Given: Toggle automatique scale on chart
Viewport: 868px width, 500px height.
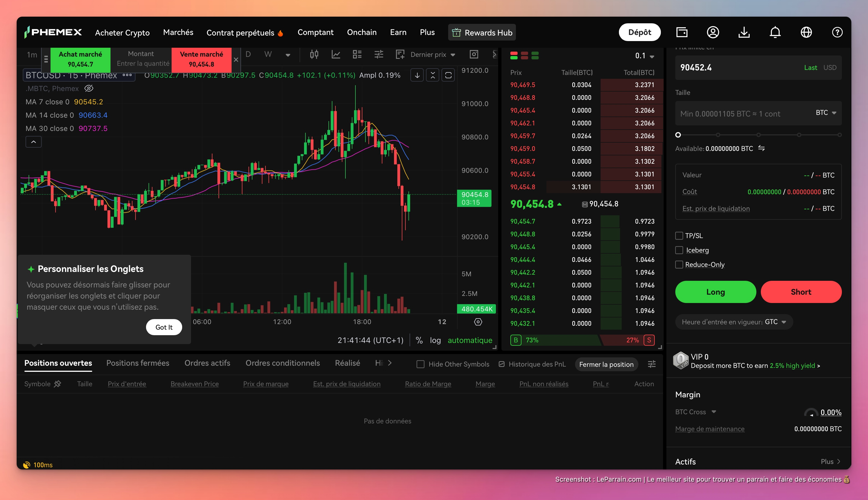Looking at the screenshot, I should pyautogui.click(x=470, y=340).
